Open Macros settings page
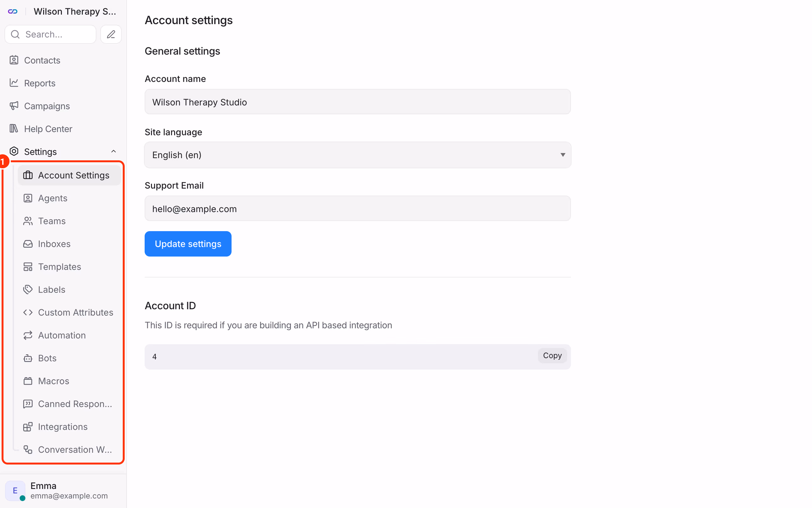Screen dimensions: 812x508 point(69,381)
